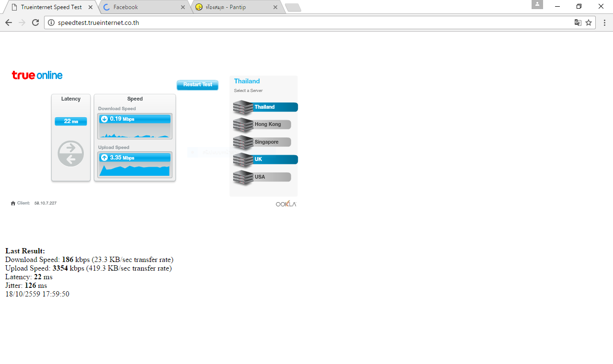Click the 3.35 Mbps upload reading
This screenshot has width=613, height=364.
pyautogui.click(x=122, y=158)
